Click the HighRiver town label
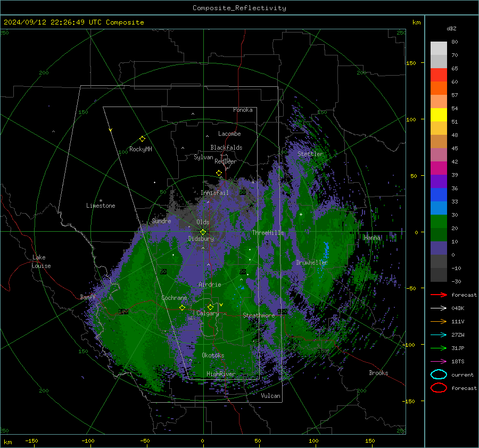 (x=221, y=374)
